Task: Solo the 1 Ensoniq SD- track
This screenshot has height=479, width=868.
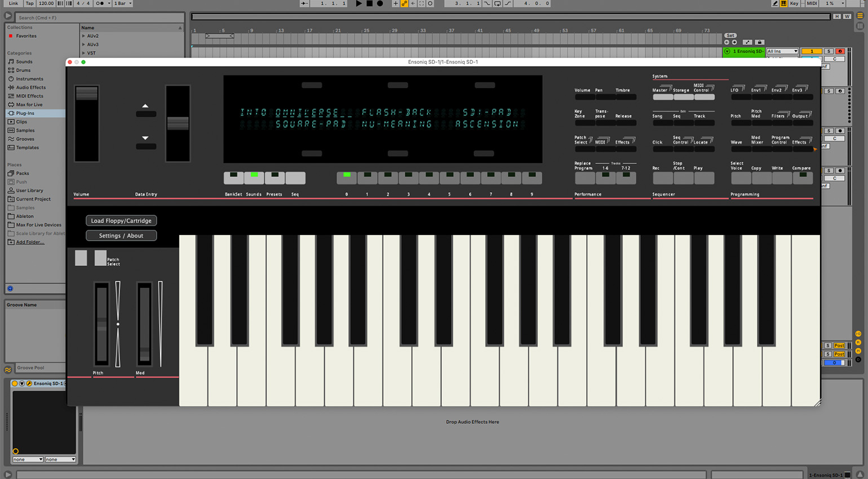Action: (x=829, y=51)
